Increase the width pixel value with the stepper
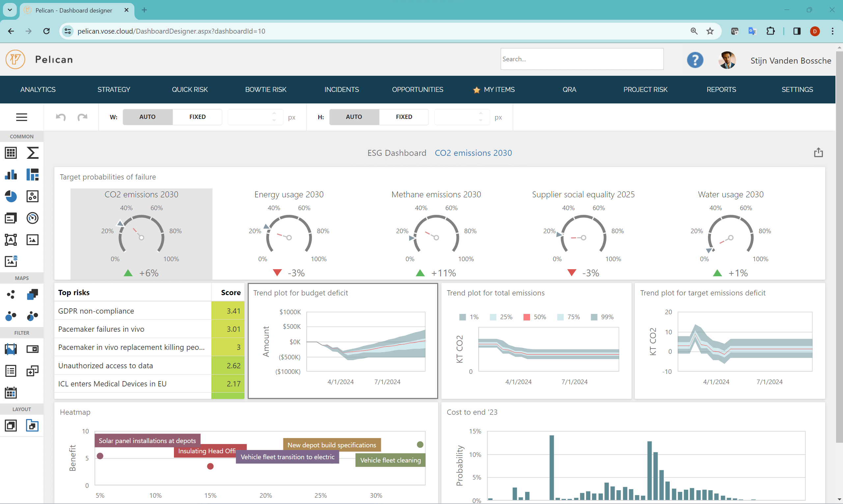Screen dimensions: 843x504 274,113
